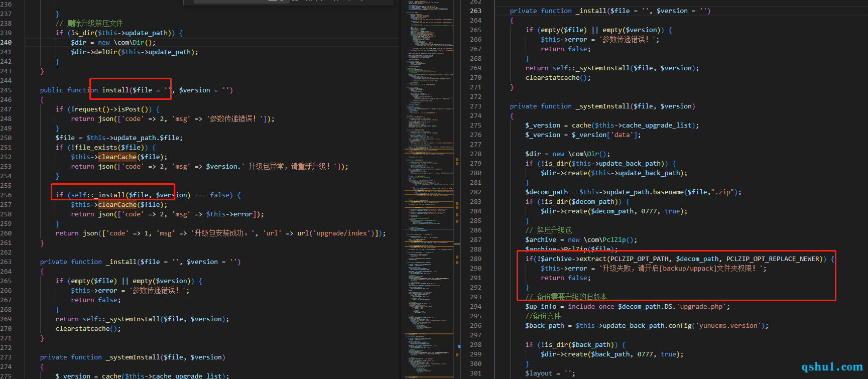Image resolution: width=868 pixels, height=379 pixels.
Task: Click '$_version = cache(' at the bottom of the left pane
Action: coord(142,375)
